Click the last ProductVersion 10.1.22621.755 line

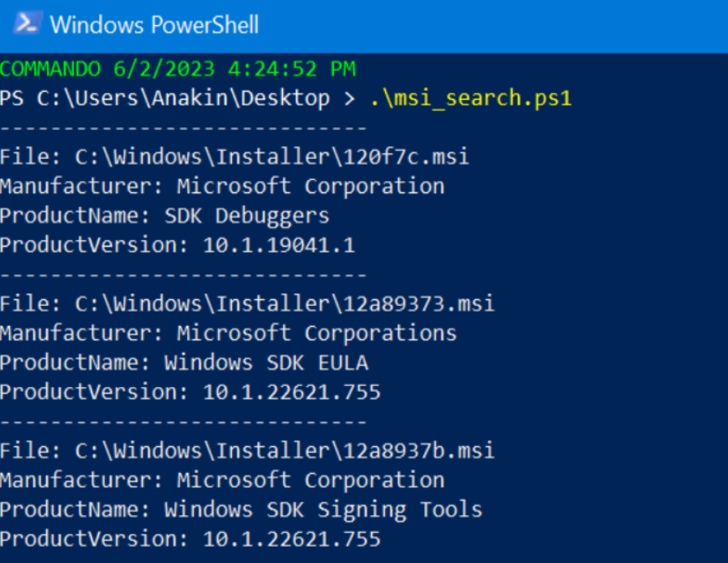click(x=191, y=539)
